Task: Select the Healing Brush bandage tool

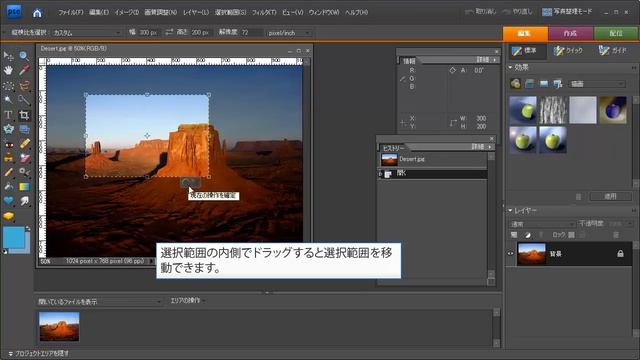Action: tap(24, 144)
